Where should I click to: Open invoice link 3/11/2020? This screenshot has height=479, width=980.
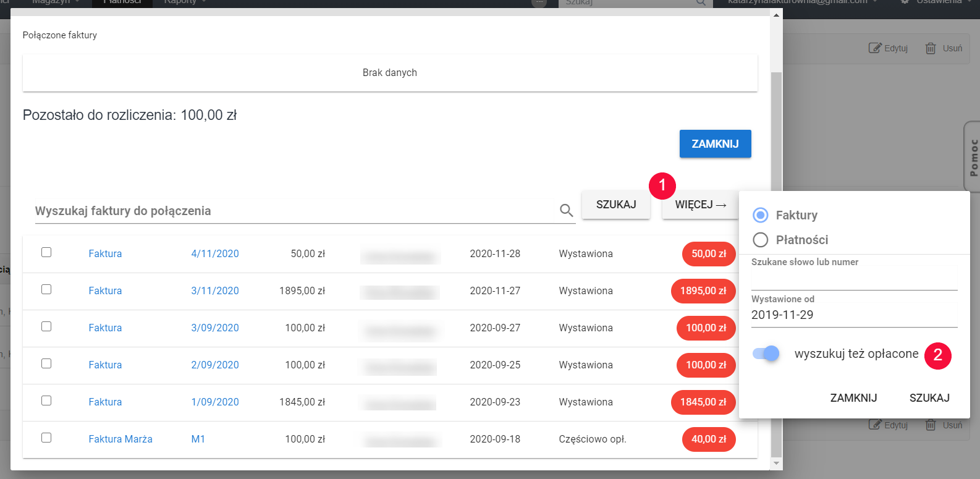click(215, 291)
